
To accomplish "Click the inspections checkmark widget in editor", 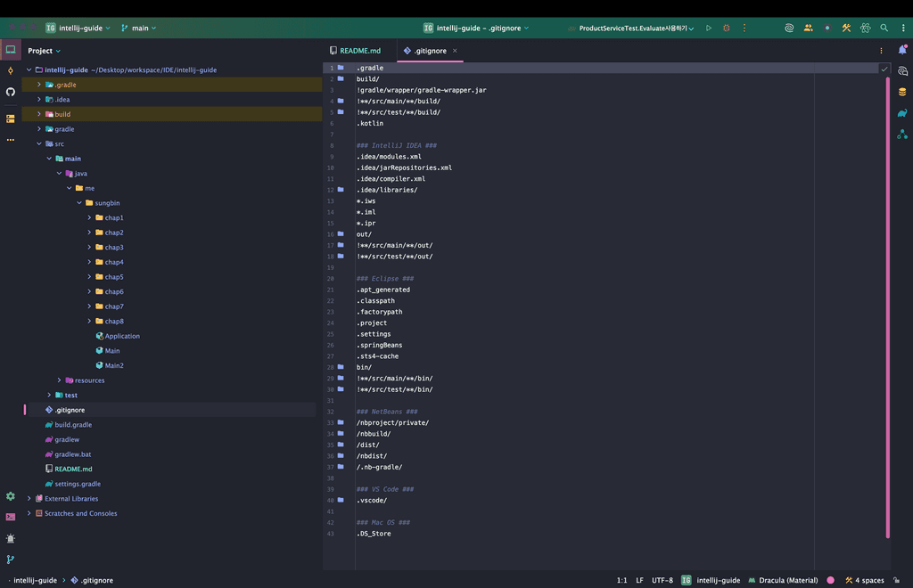I will click(x=884, y=69).
